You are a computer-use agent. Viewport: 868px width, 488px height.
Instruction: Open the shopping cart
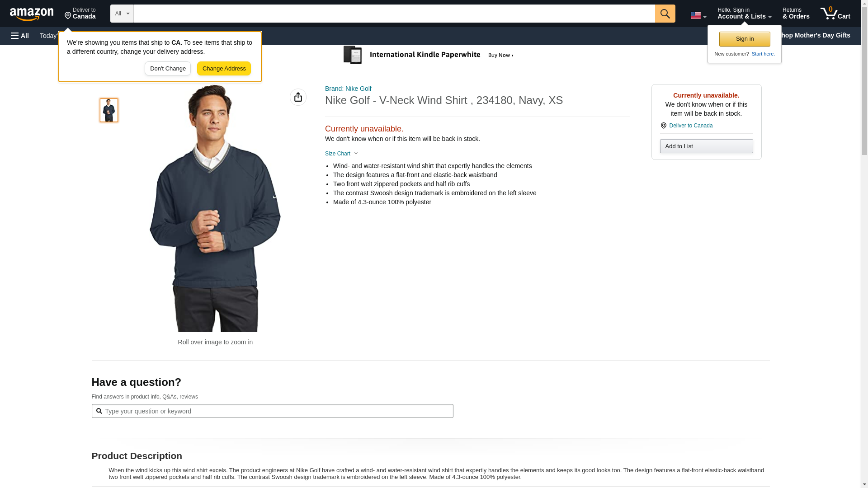[835, 14]
